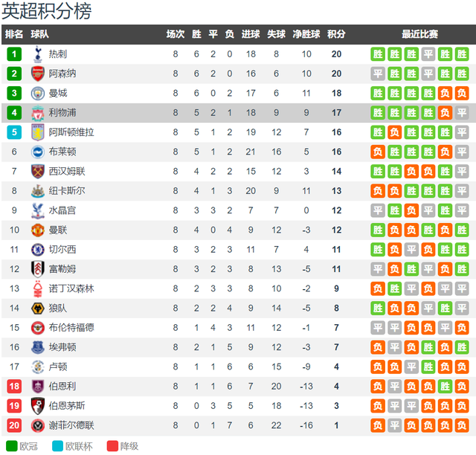
Task: Open the 谢菲尔德联 team name link
Action: coord(71,425)
